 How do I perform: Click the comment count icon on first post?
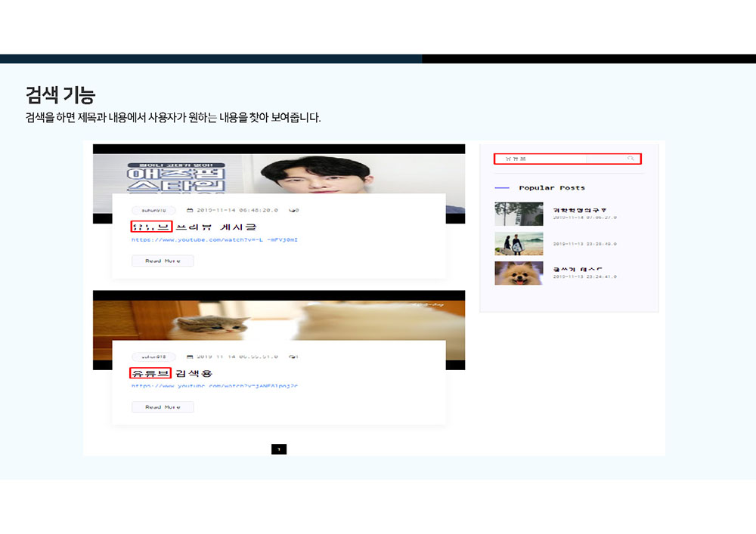[293, 211]
